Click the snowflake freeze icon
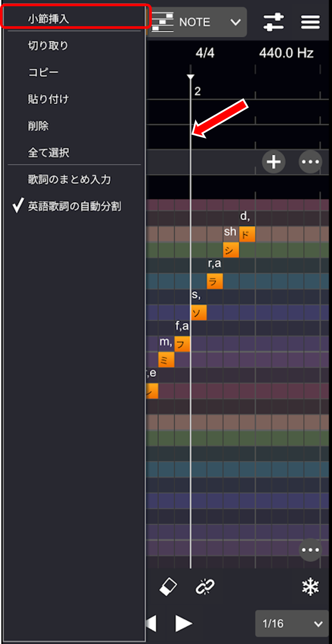The width and height of the screenshot is (332, 644). pos(310,586)
